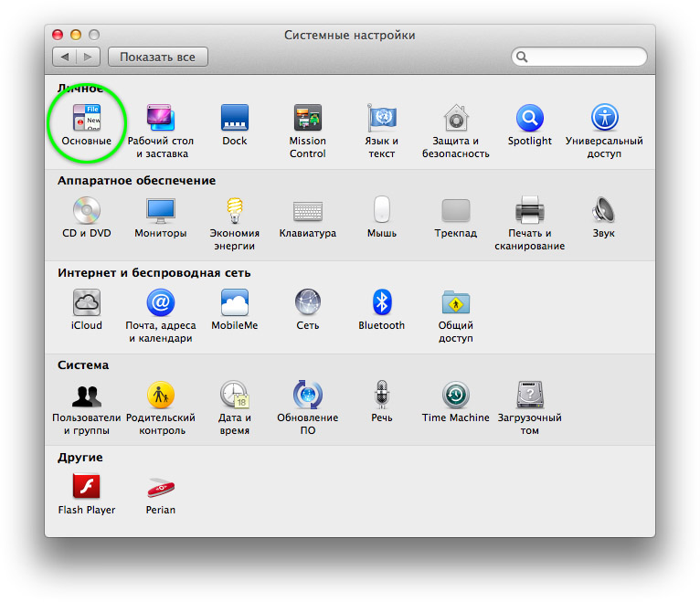
Task: Open the Клавиатура settings icon
Action: tap(307, 211)
